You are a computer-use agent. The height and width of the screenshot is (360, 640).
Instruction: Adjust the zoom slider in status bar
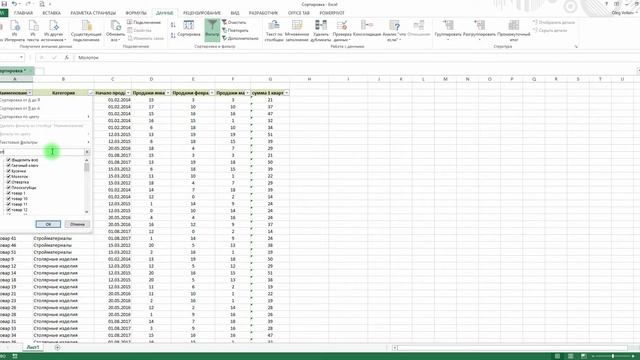point(613,356)
